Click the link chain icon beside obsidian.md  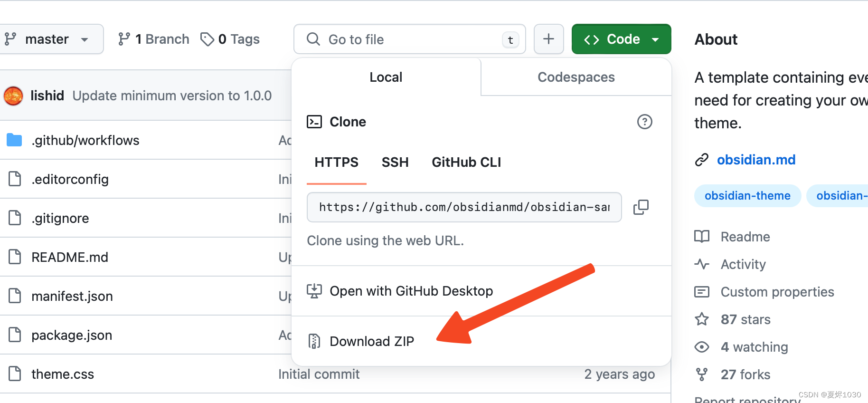pos(702,160)
